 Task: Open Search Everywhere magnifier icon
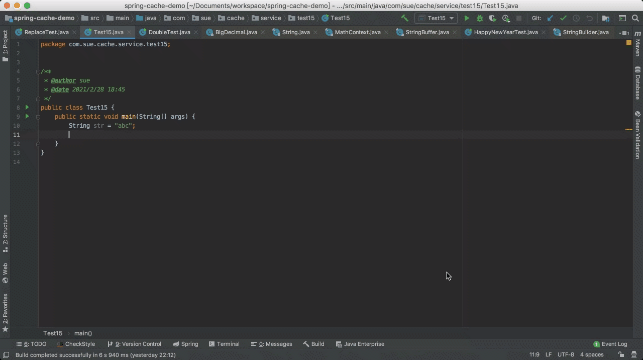pyautogui.click(x=635, y=18)
